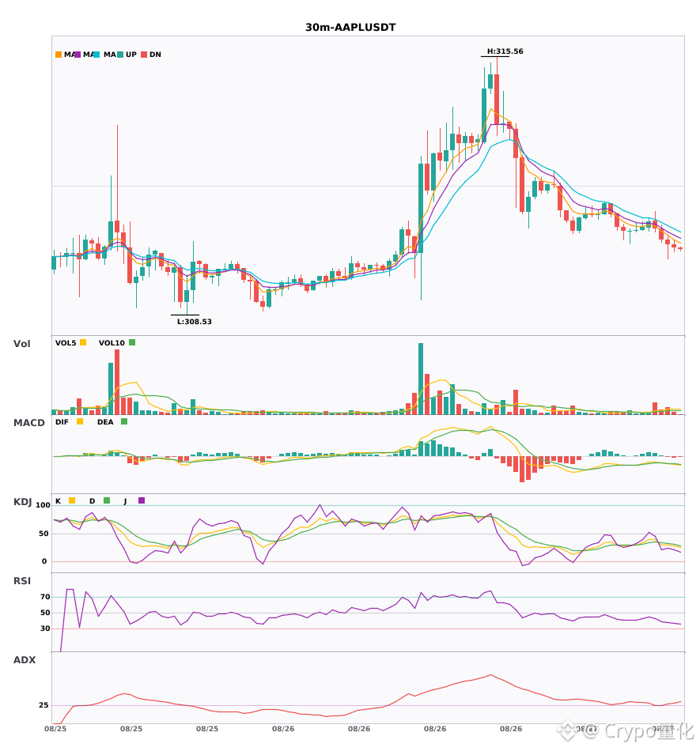Click the green UP legend swatch

(120, 55)
